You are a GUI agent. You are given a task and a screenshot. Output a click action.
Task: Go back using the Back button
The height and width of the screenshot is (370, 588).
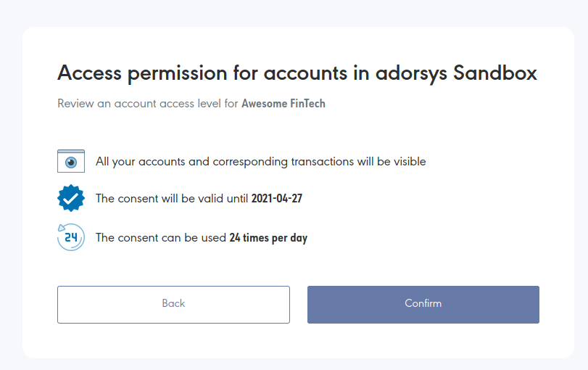click(x=173, y=304)
